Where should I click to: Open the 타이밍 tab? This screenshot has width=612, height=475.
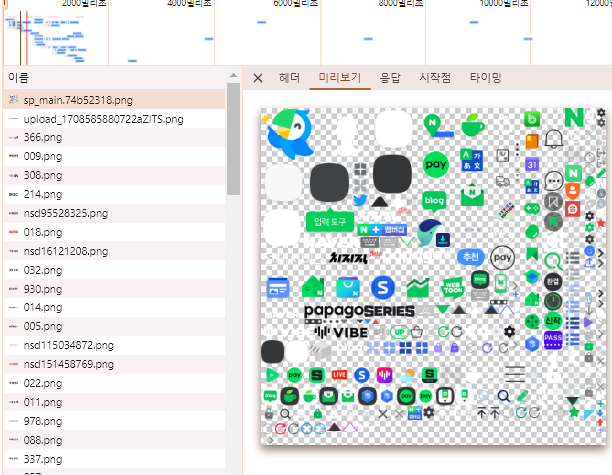coord(485,78)
